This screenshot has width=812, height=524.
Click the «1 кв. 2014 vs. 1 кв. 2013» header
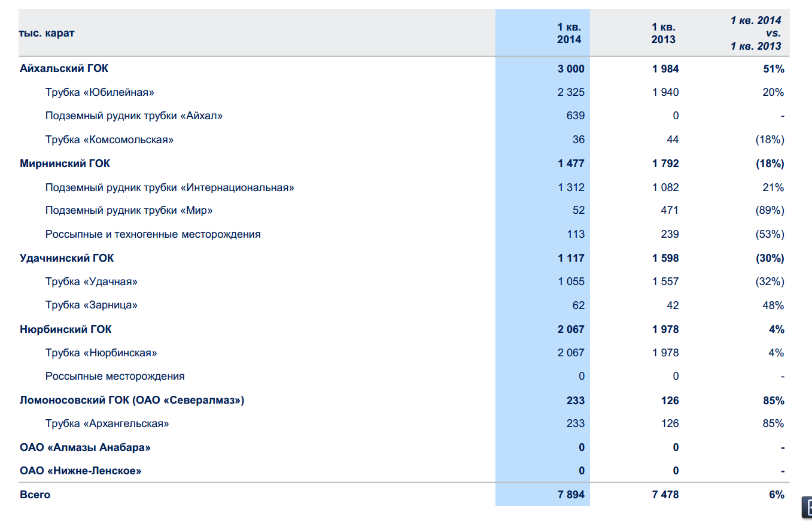[x=756, y=33]
